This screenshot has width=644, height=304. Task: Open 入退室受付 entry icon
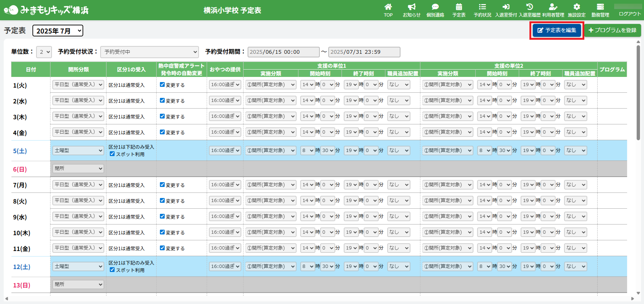tap(506, 7)
